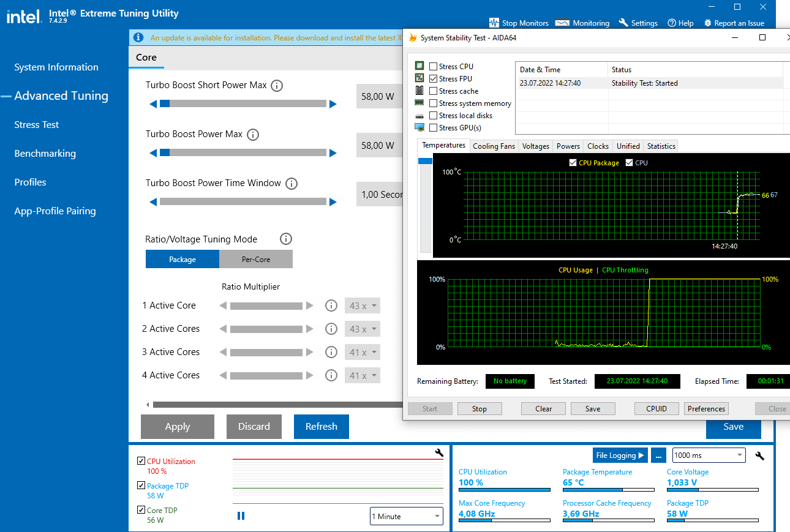Decrease Turbo Boost Short Power Max left arrow
Viewport: 790px width, 532px height.
153,104
